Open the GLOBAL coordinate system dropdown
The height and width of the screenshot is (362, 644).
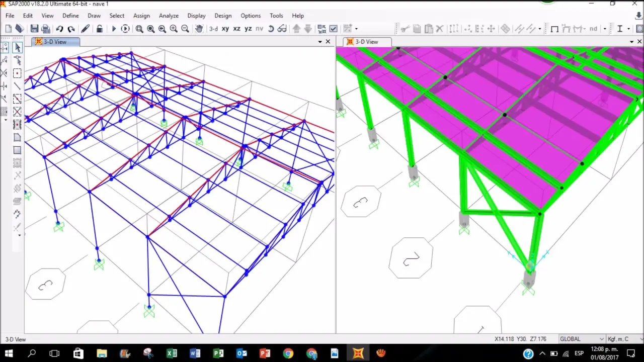point(581,339)
